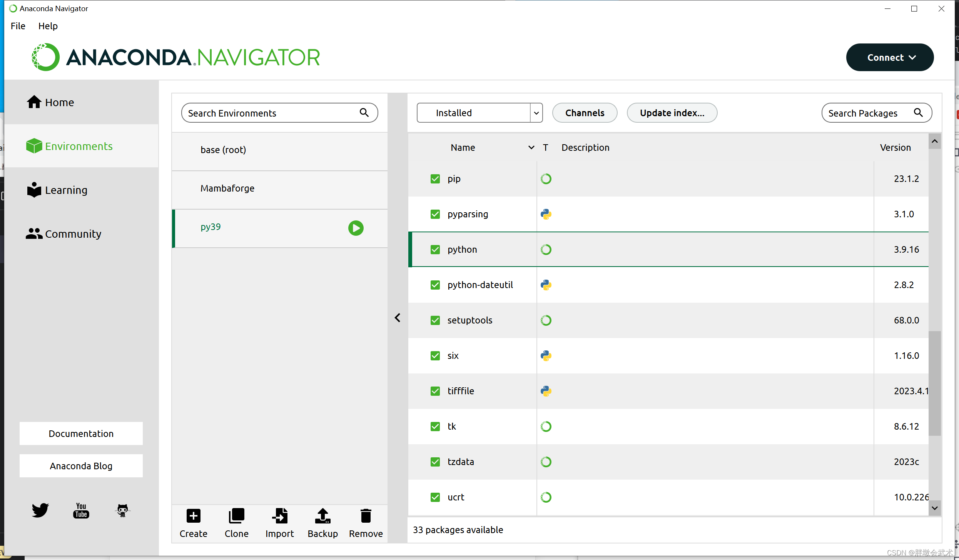Collapse the environments panel with the chevron

pyautogui.click(x=398, y=318)
